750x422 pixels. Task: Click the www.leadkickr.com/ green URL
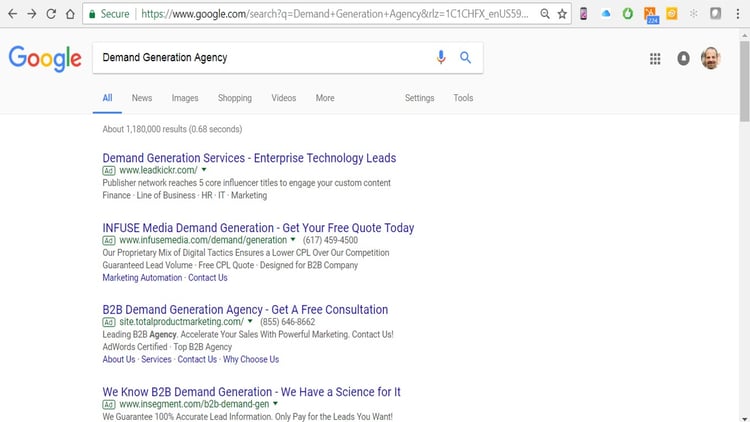pyautogui.click(x=158, y=170)
